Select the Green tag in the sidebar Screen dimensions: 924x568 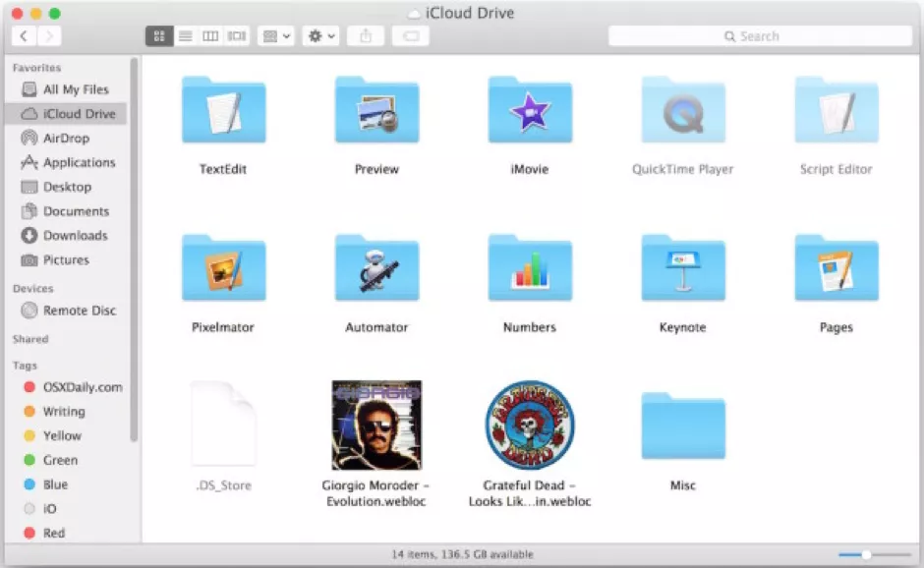[x=59, y=460]
